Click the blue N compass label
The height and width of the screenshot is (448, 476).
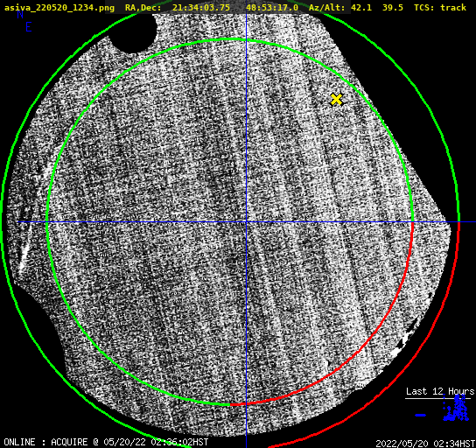(20, 15)
